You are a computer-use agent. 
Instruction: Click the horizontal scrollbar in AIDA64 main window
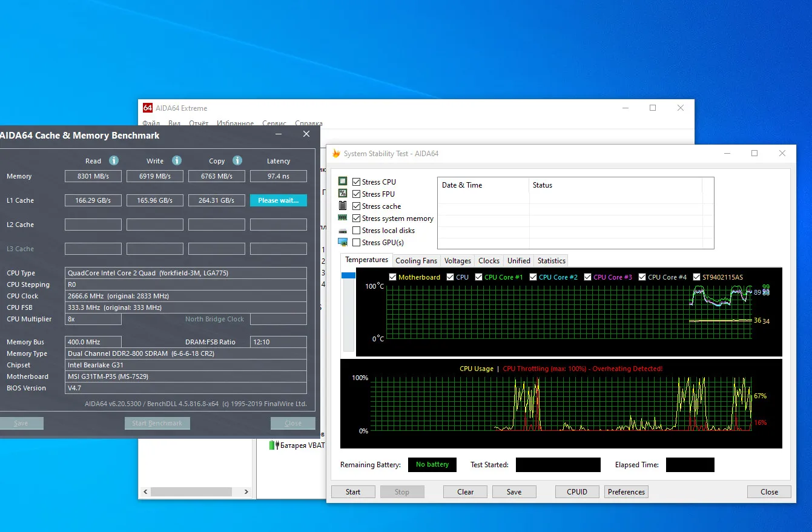pyautogui.click(x=191, y=491)
